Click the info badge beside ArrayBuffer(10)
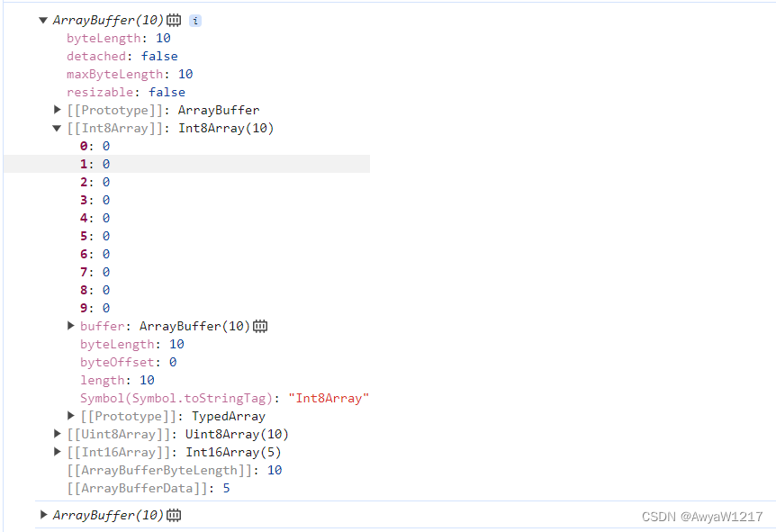This screenshot has width=776, height=532. pyautogui.click(x=194, y=20)
